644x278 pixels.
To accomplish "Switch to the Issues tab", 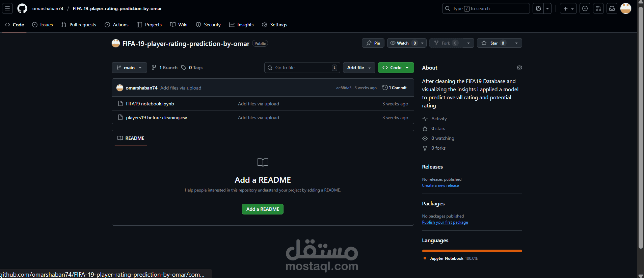I will pyautogui.click(x=43, y=25).
